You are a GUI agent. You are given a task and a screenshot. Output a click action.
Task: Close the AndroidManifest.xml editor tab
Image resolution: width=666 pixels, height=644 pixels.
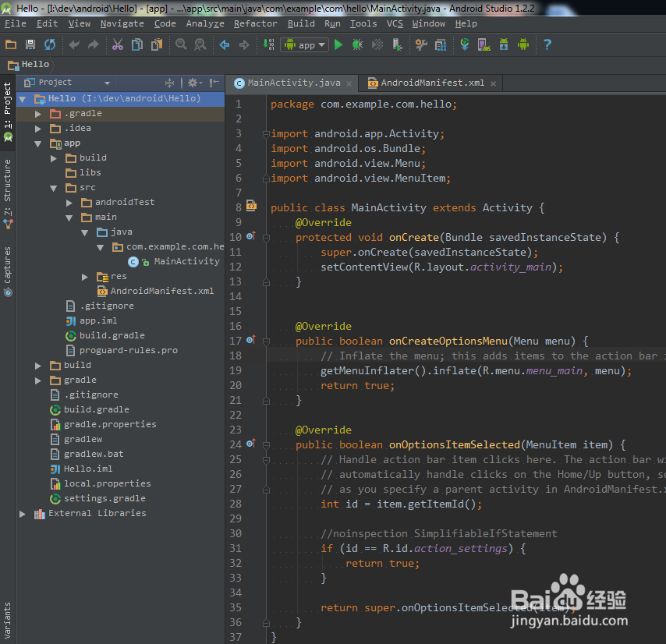coord(493,83)
